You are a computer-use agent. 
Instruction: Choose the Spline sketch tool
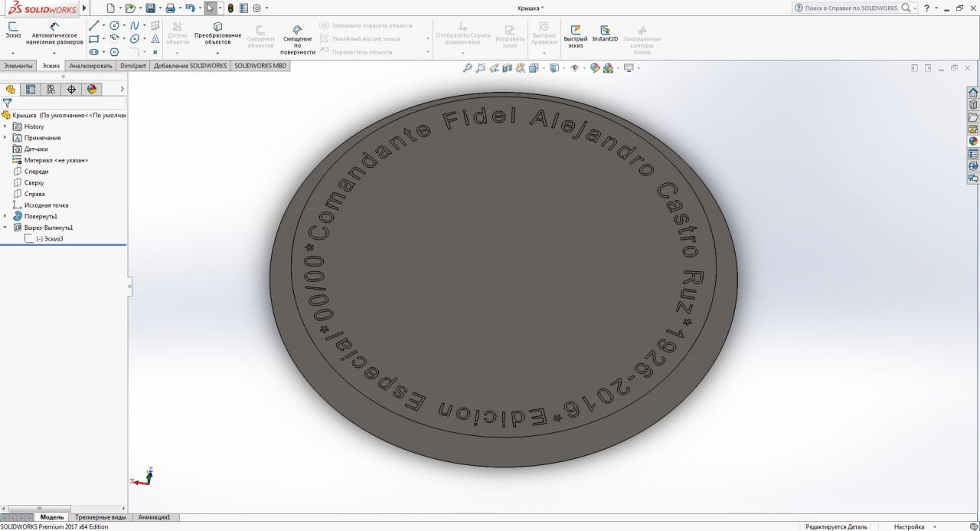pos(134,25)
